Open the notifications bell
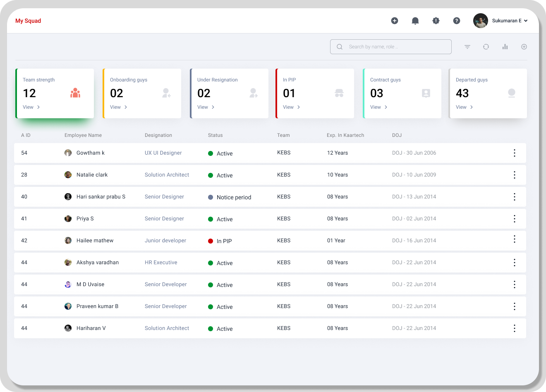This screenshot has width=546, height=392. pyautogui.click(x=415, y=21)
